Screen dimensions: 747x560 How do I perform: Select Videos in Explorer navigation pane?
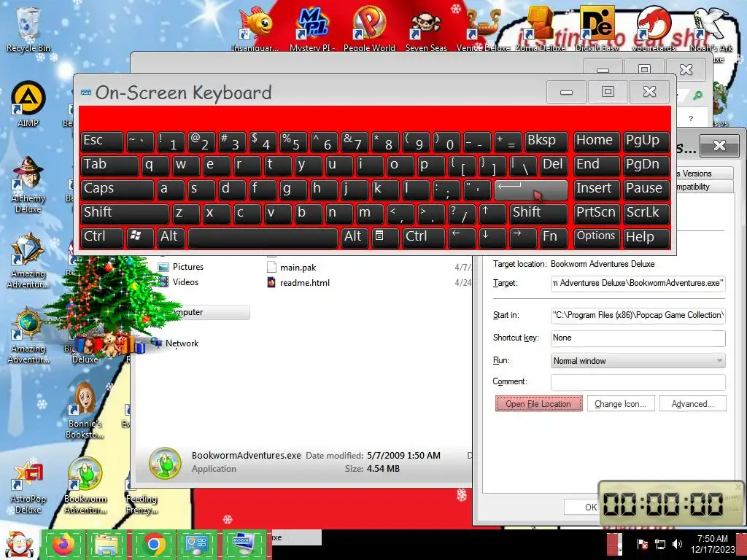[179, 282]
